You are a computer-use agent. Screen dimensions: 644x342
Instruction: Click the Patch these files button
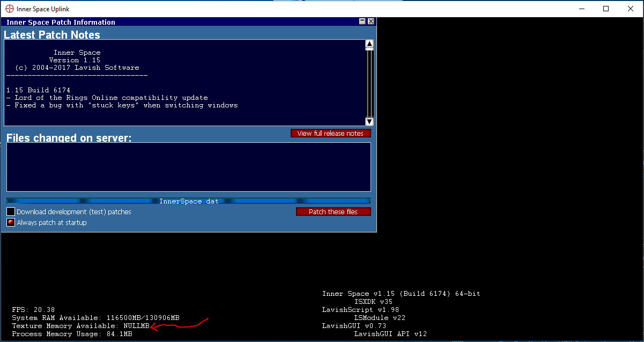(x=333, y=212)
